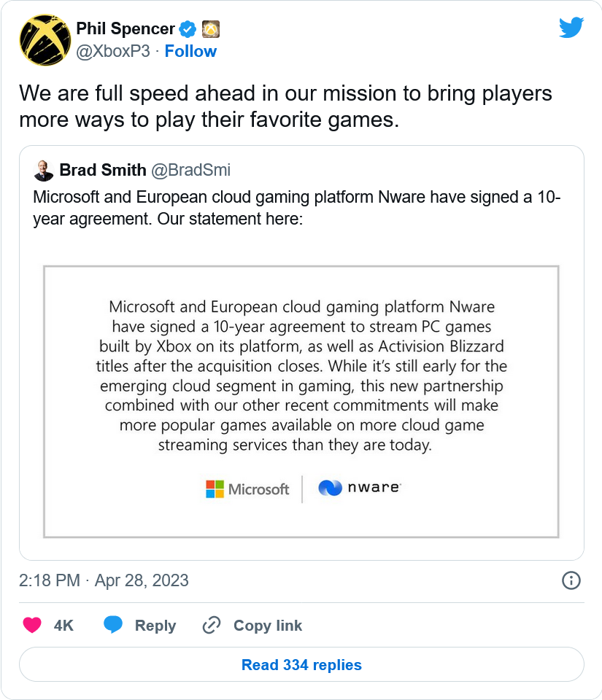Click the Brad Smith quoted tweet name
The height and width of the screenshot is (700, 602).
[x=102, y=171]
